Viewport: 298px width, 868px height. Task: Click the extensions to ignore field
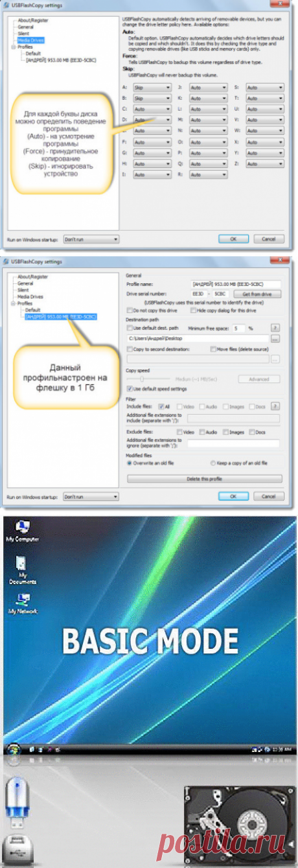[x=233, y=443]
